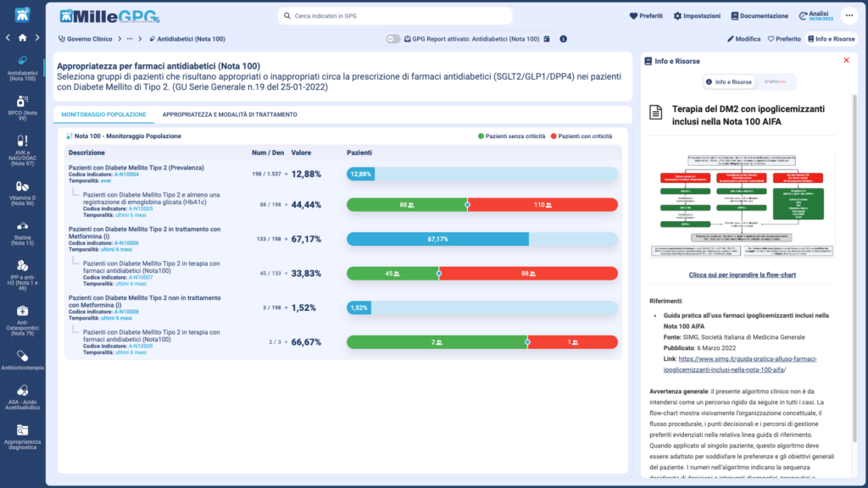
Task: Click the red 110 patients bar segment
Action: (542, 205)
